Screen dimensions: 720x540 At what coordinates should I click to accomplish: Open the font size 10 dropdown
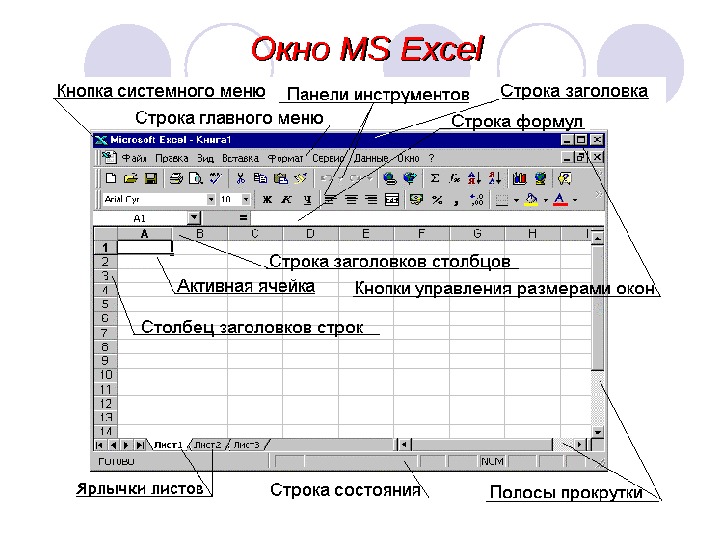246,199
